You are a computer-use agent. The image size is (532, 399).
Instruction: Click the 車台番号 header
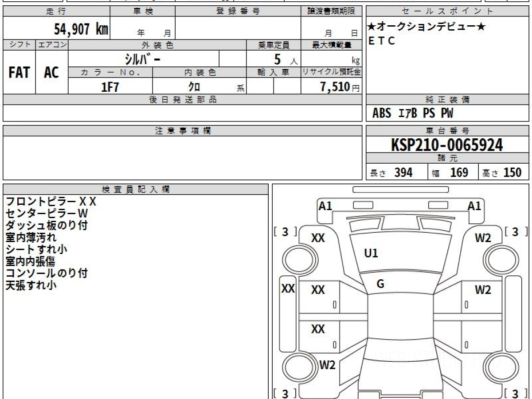click(448, 131)
